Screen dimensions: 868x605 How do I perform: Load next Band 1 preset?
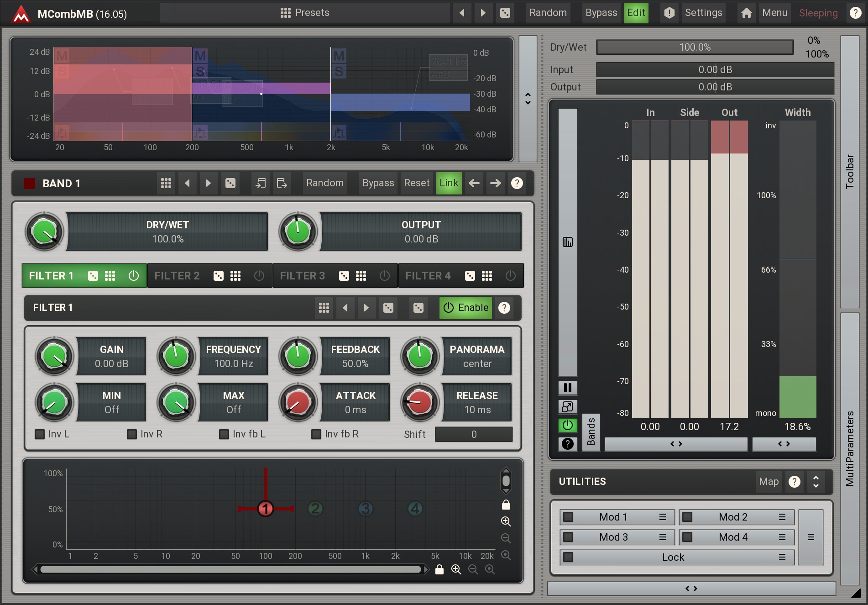pos(209,184)
